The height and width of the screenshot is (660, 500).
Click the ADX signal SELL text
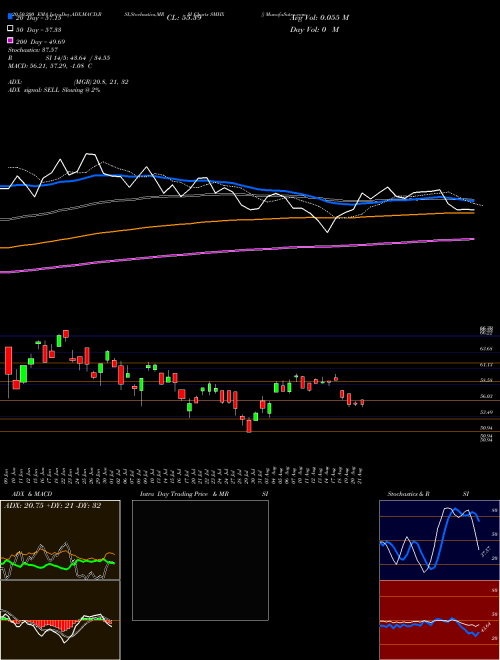tap(54, 90)
